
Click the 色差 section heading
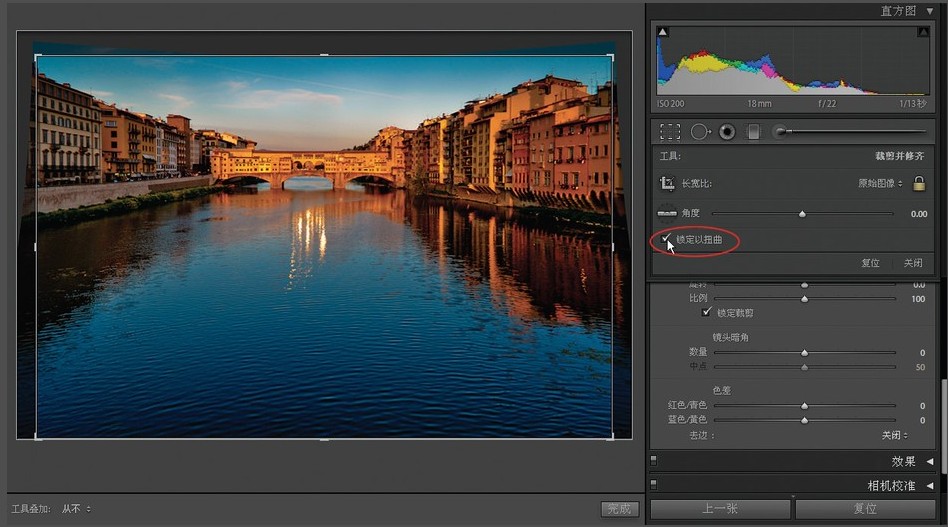click(722, 390)
